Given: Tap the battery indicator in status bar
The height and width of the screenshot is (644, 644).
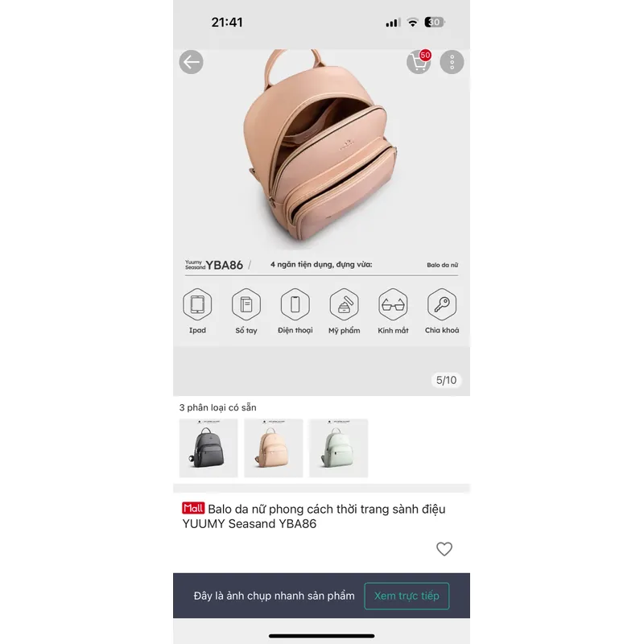Looking at the screenshot, I should [x=434, y=23].
